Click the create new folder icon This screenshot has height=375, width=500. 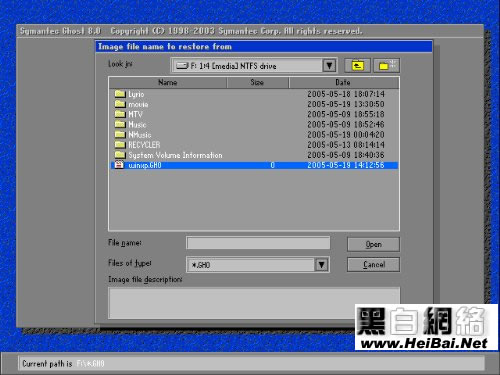[x=387, y=66]
